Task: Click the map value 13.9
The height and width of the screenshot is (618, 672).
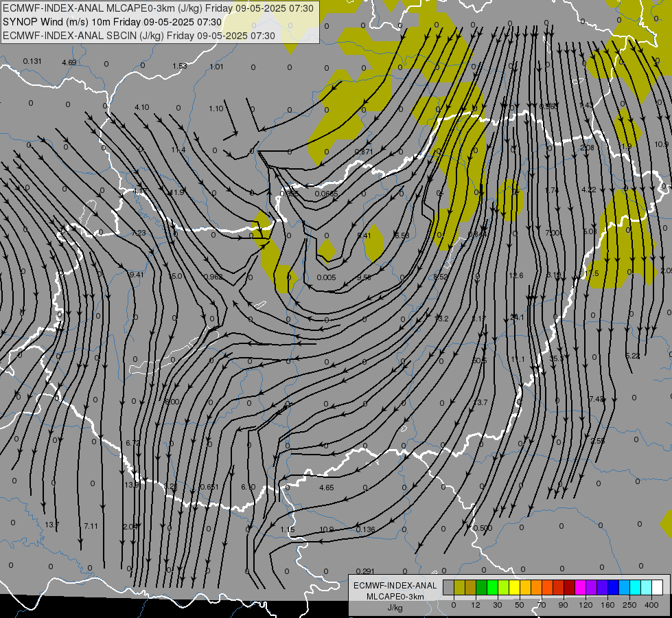Action: point(132,485)
